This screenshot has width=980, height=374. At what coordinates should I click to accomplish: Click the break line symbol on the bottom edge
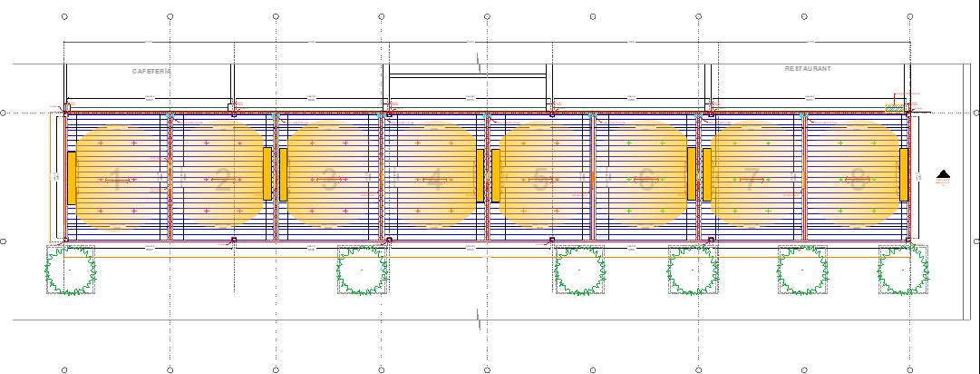480,318
